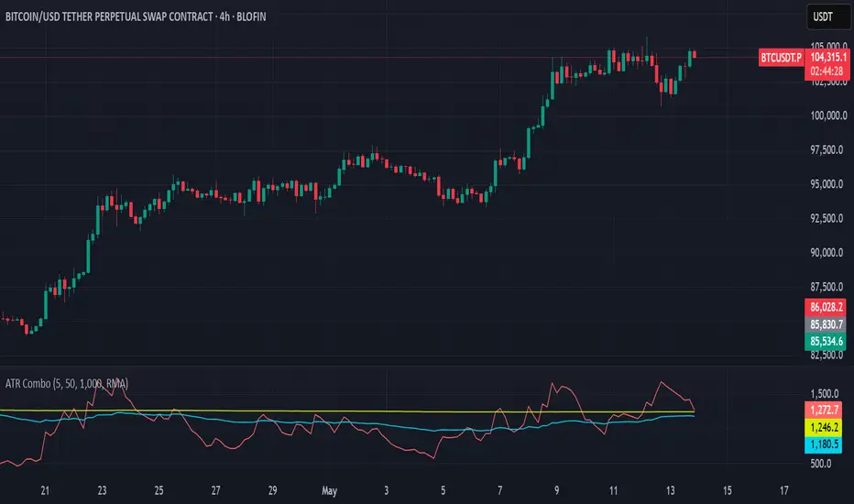Viewport: 854px width, 504px height.
Task: Select the ATR Combo indicator legend
Action: (67, 384)
